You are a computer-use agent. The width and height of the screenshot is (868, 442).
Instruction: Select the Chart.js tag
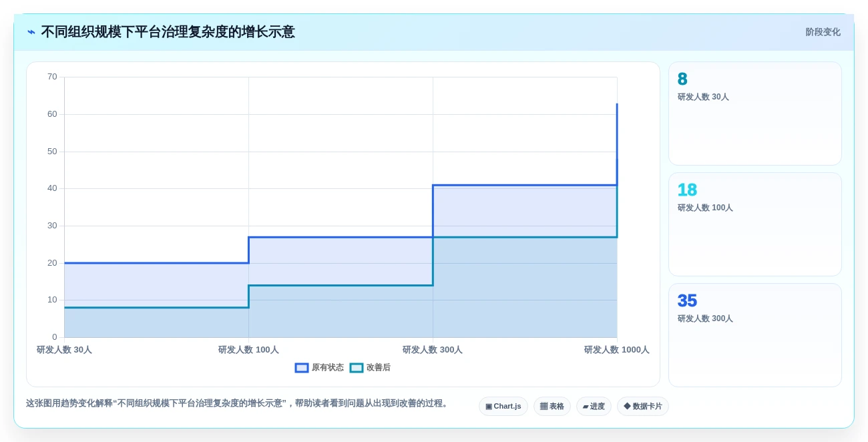point(503,407)
